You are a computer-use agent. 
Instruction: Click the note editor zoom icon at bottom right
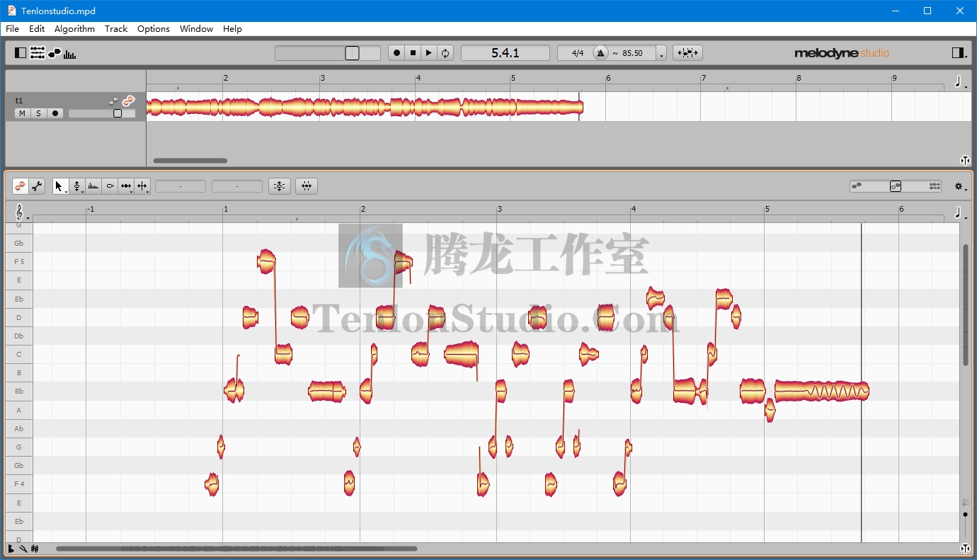[x=965, y=549]
